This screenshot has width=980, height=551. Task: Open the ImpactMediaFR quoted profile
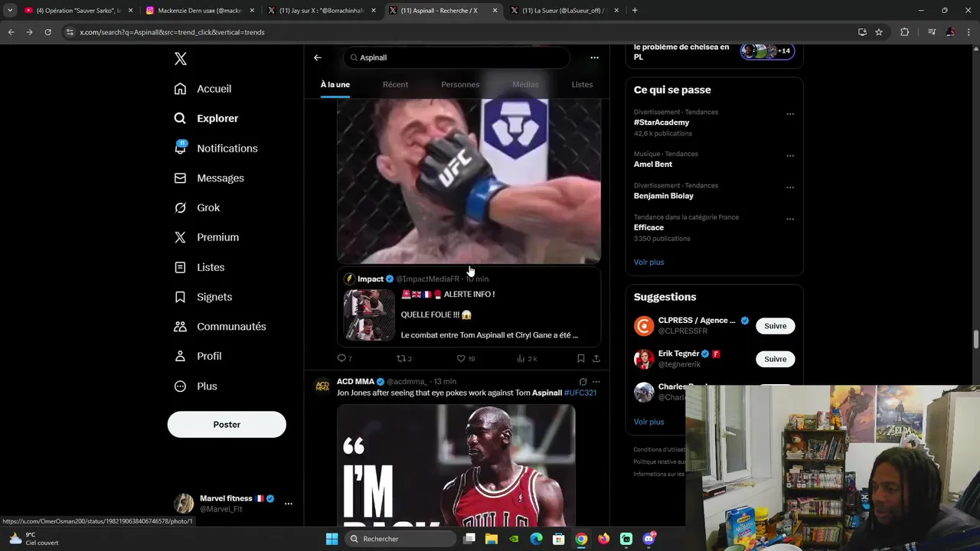point(427,279)
